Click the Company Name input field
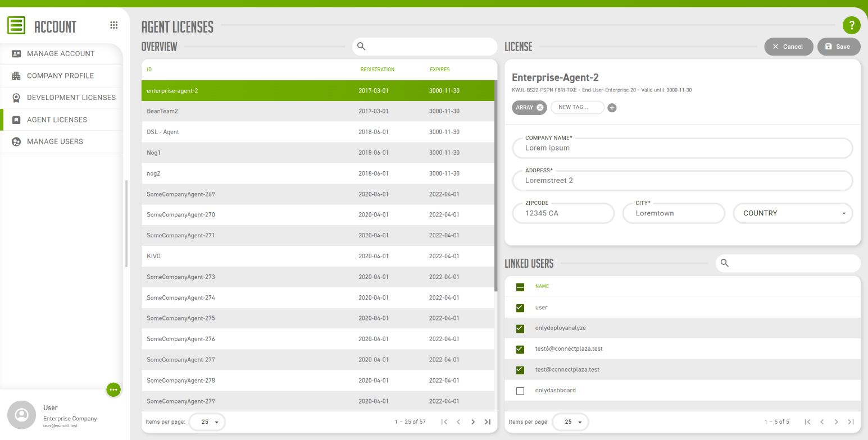868x440 pixels. [683, 148]
